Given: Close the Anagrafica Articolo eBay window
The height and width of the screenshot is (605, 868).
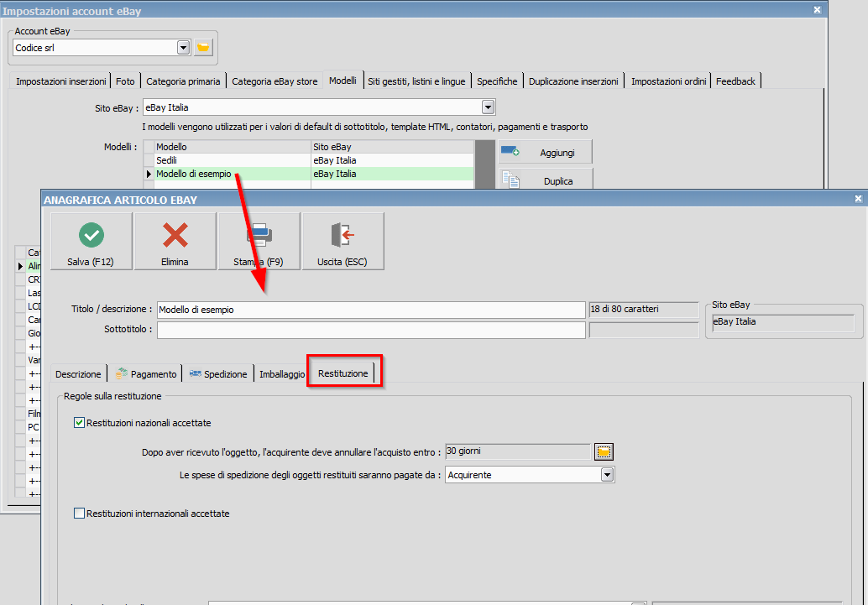Looking at the screenshot, I should 858,199.
